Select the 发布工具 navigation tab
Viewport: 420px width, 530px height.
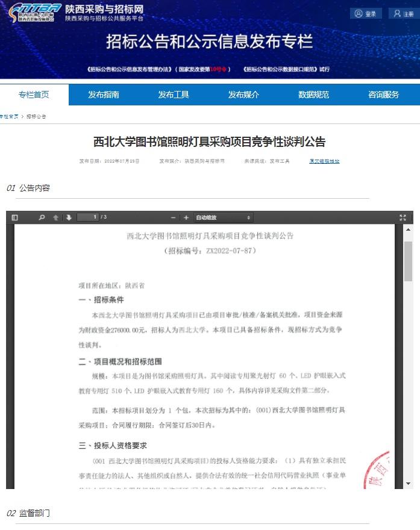[174, 95]
